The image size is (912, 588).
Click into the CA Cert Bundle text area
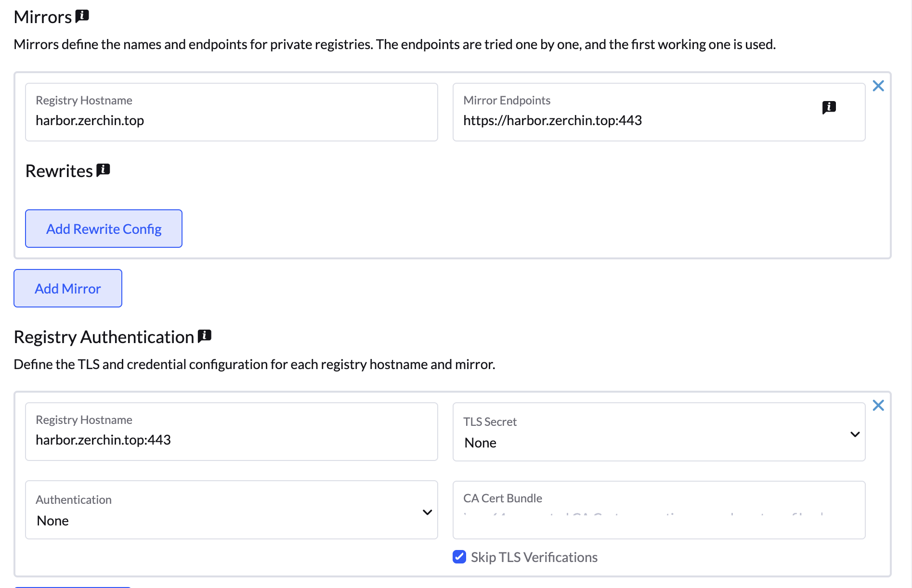[x=659, y=510]
